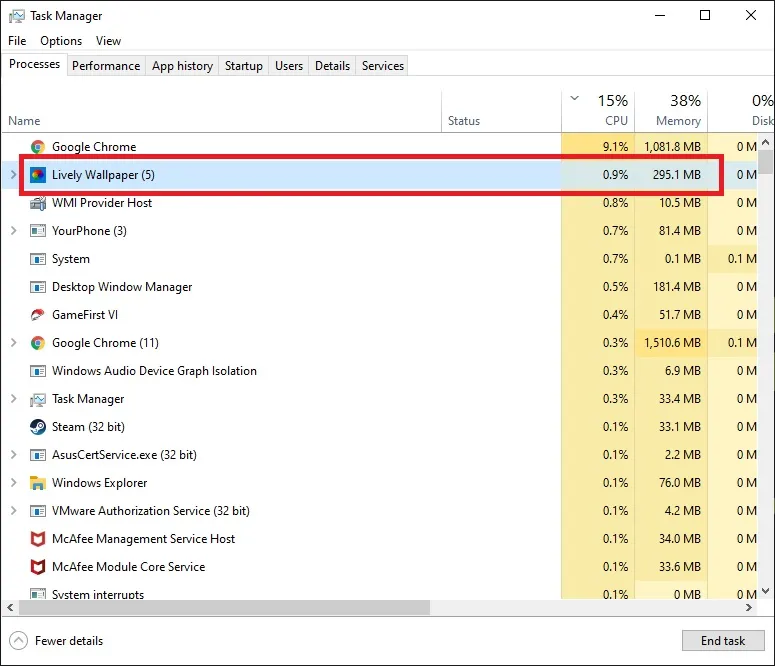Click the McAfee Management Service Host shield icon
The image size is (775, 666).
[38, 539]
